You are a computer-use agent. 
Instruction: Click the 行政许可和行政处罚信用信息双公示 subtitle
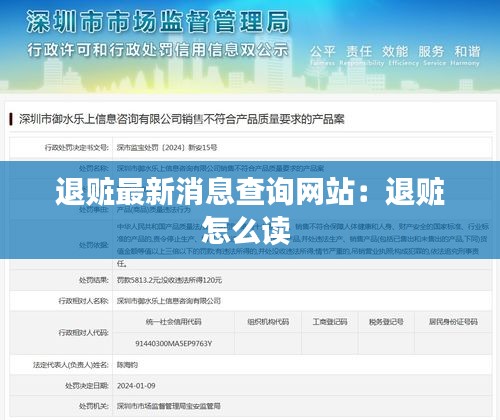point(158,50)
